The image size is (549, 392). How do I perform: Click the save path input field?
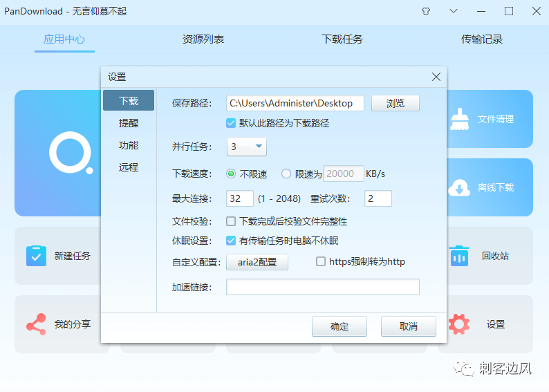tap(295, 103)
